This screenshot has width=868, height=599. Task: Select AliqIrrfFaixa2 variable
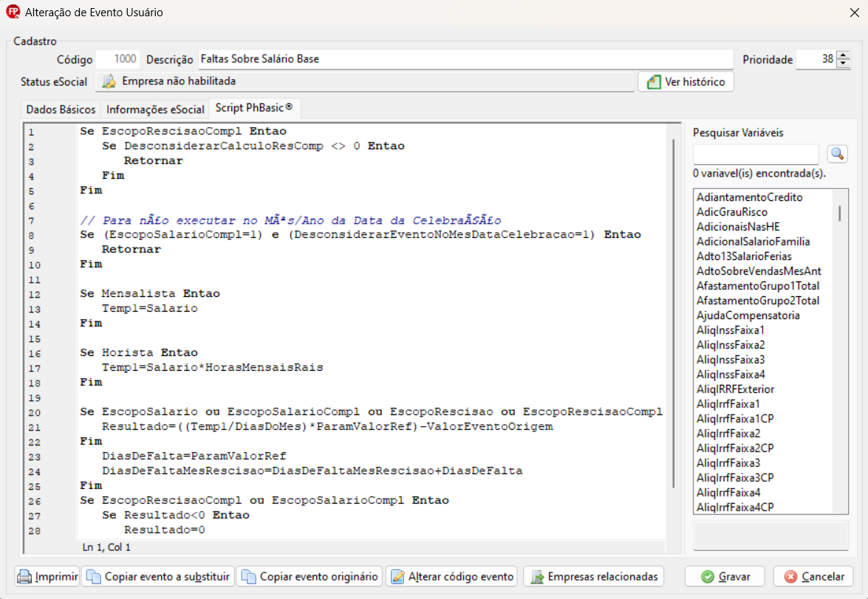tap(728, 434)
